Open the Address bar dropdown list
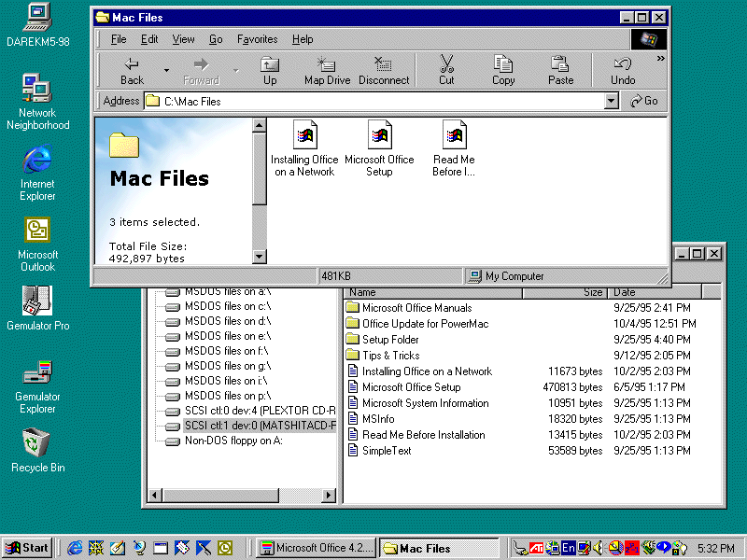747x560 pixels. [612, 101]
